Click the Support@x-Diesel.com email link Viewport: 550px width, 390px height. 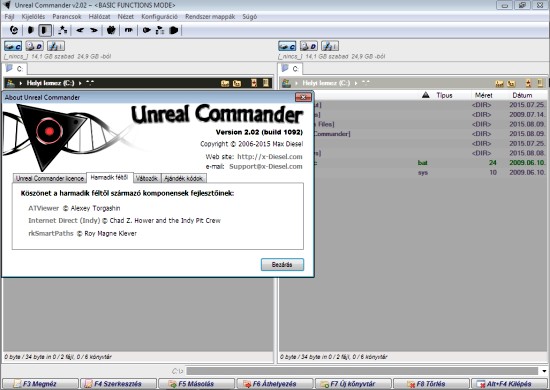(266, 166)
